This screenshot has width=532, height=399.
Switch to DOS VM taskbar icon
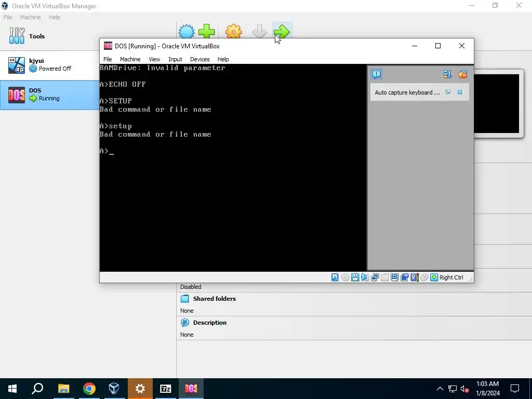pyautogui.click(x=191, y=389)
